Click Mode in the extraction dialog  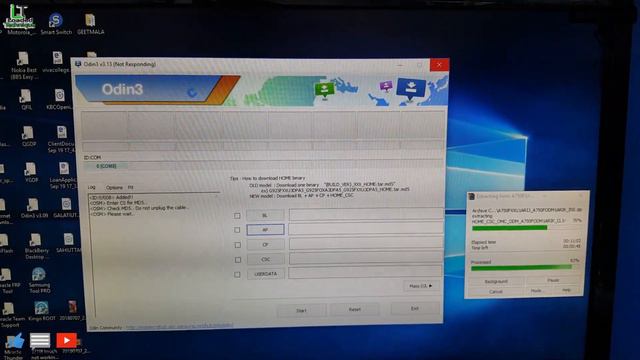(x=536, y=291)
